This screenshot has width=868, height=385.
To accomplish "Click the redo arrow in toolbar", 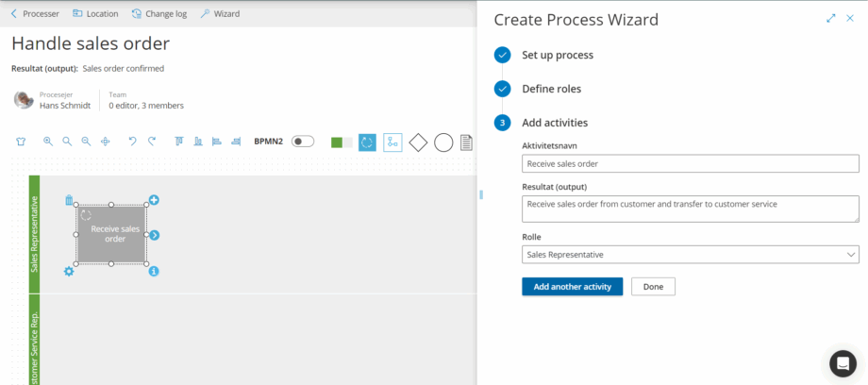I will tap(151, 142).
